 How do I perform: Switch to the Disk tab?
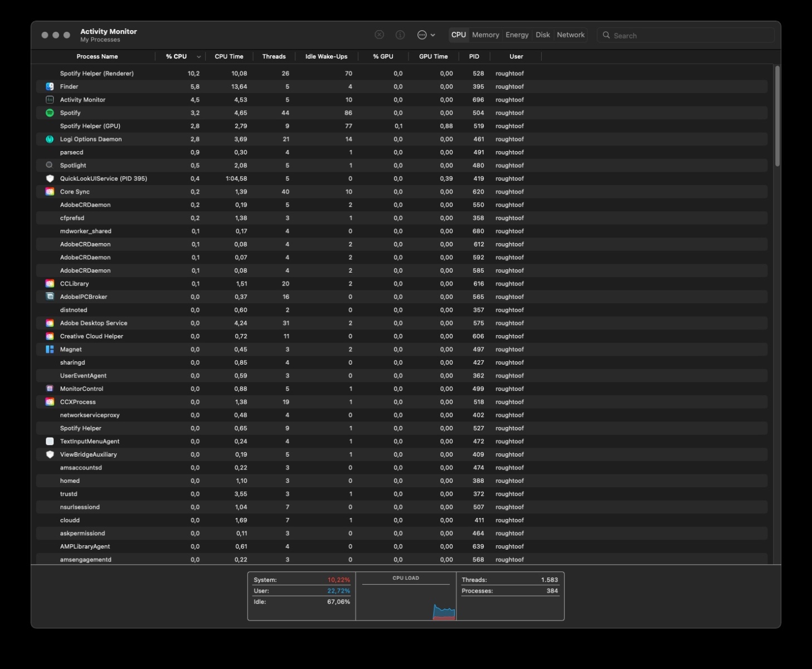[543, 35]
